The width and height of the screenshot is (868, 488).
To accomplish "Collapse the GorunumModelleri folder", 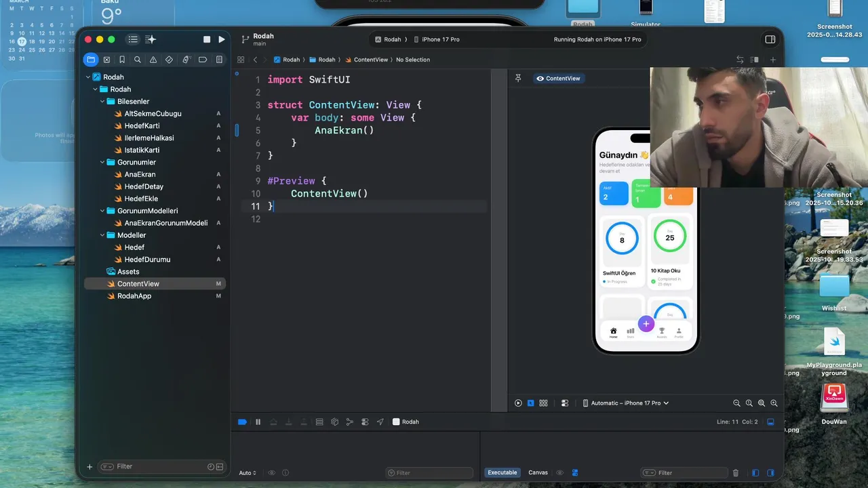I will click(x=103, y=211).
